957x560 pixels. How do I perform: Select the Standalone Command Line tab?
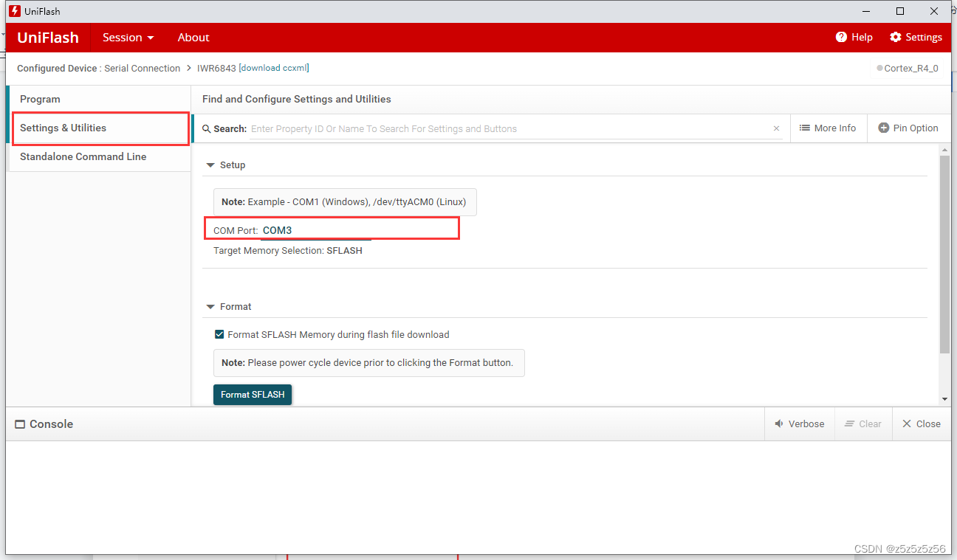tap(99, 156)
